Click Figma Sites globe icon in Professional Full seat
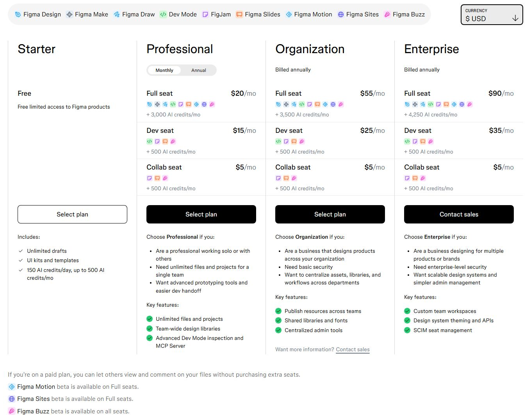Viewport: 531px width, 420px height. pyautogui.click(x=204, y=104)
